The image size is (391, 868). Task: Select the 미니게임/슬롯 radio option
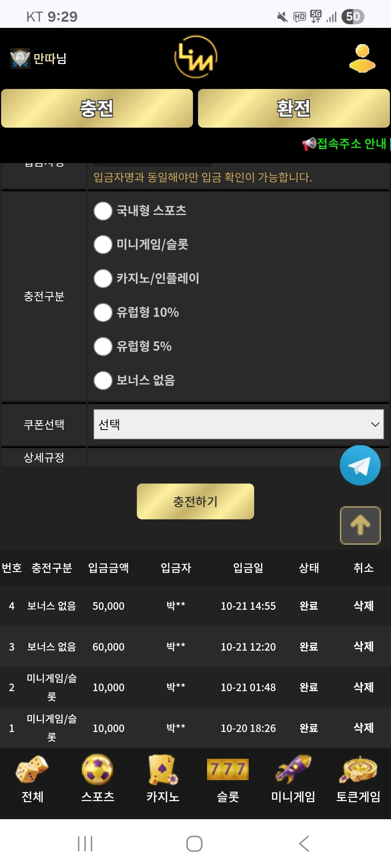(x=103, y=245)
